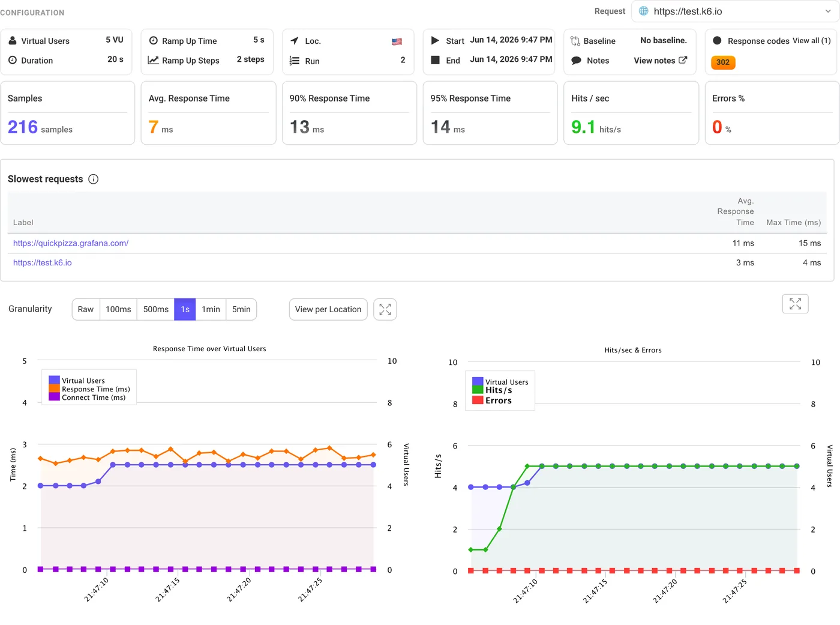Toggle Virtual Users legend in Response Time chart
The height and width of the screenshot is (625, 840).
point(77,381)
